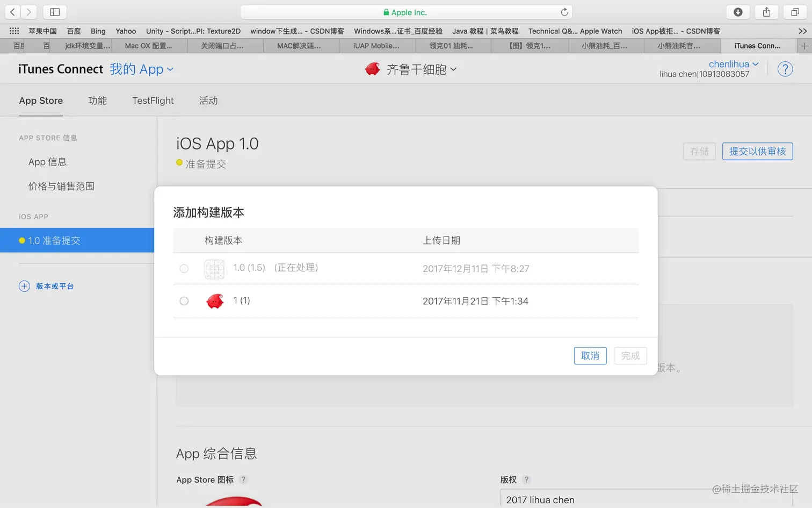The image size is (812, 508).
Task: Select the Mac OX 配置... browser tab
Action: tap(149, 46)
